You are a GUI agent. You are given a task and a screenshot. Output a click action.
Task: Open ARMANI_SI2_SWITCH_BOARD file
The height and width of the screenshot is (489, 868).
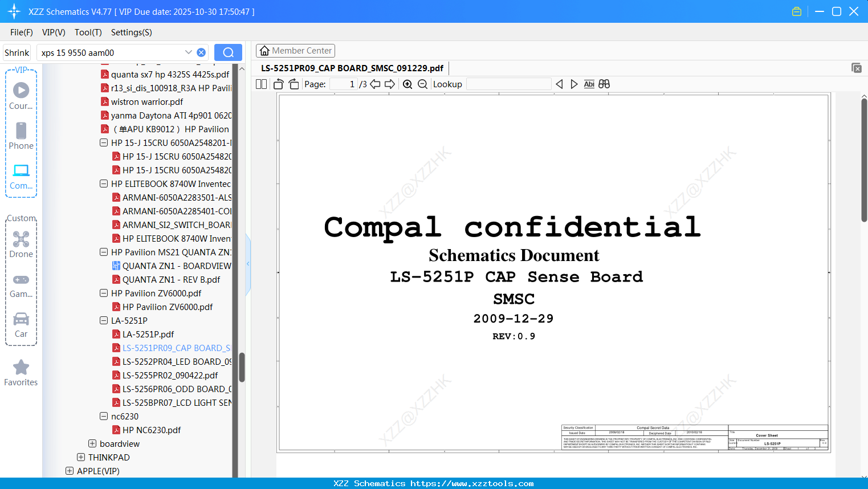tap(172, 225)
